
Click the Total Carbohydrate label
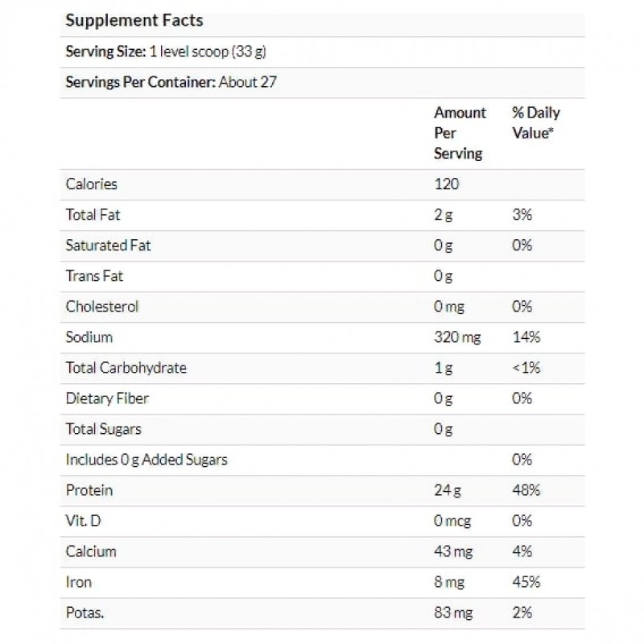tap(126, 368)
